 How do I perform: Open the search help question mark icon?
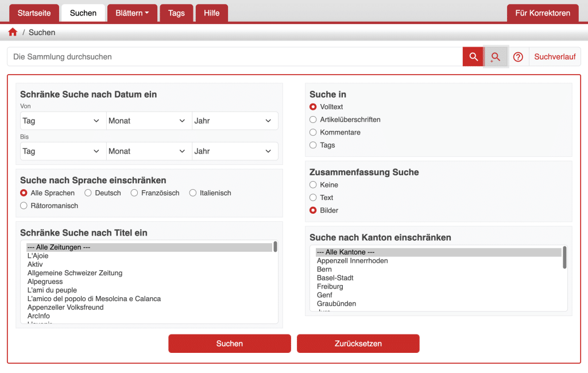tap(518, 57)
